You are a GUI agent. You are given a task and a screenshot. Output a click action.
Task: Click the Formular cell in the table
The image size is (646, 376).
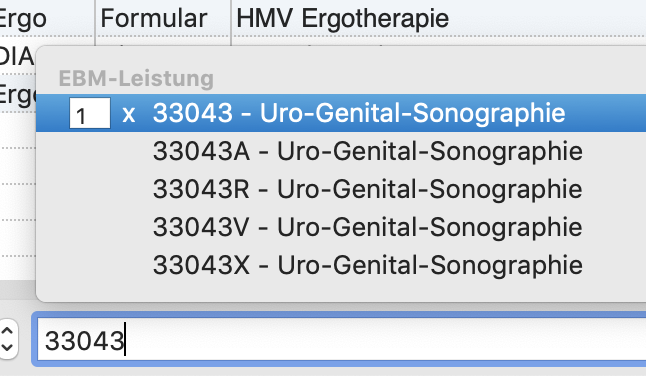[154, 19]
